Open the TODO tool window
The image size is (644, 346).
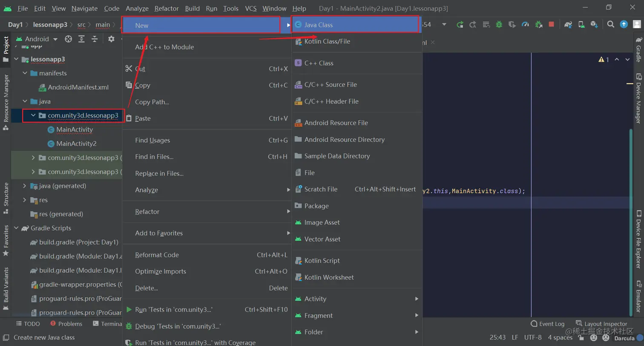click(x=28, y=324)
